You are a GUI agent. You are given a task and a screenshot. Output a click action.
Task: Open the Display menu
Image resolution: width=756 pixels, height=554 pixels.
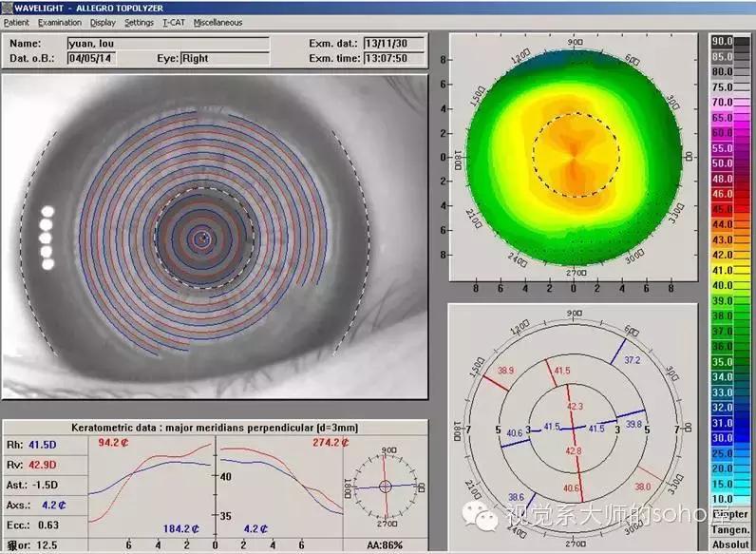point(104,23)
